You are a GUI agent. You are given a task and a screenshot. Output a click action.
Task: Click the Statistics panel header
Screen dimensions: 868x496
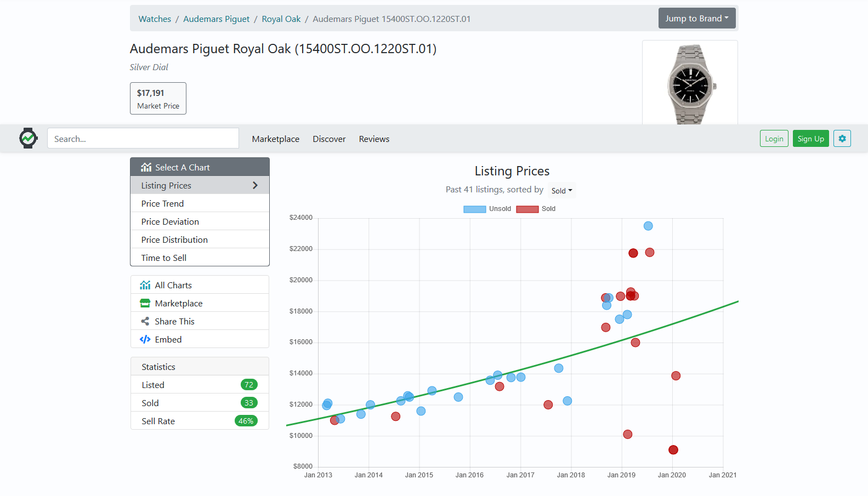click(200, 366)
